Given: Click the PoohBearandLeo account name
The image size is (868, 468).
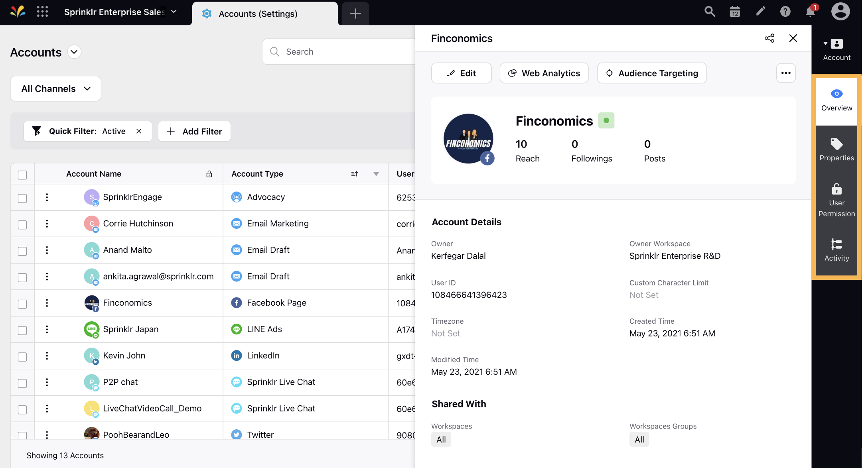Looking at the screenshot, I should (x=136, y=435).
